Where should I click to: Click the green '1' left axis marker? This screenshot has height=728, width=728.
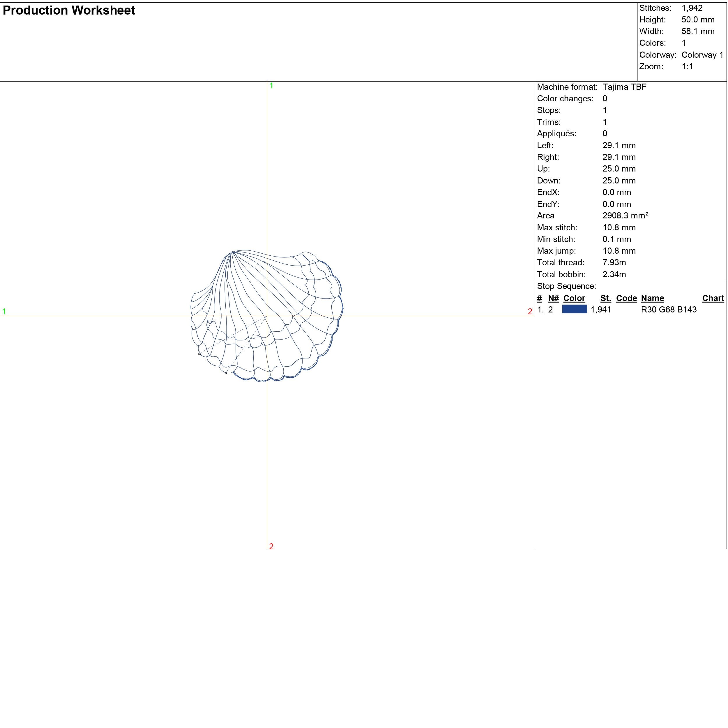point(4,312)
